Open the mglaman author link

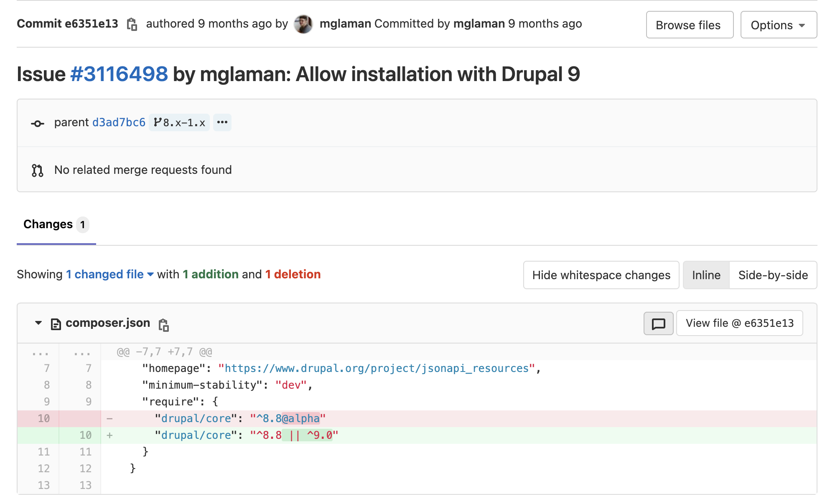point(345,24)
